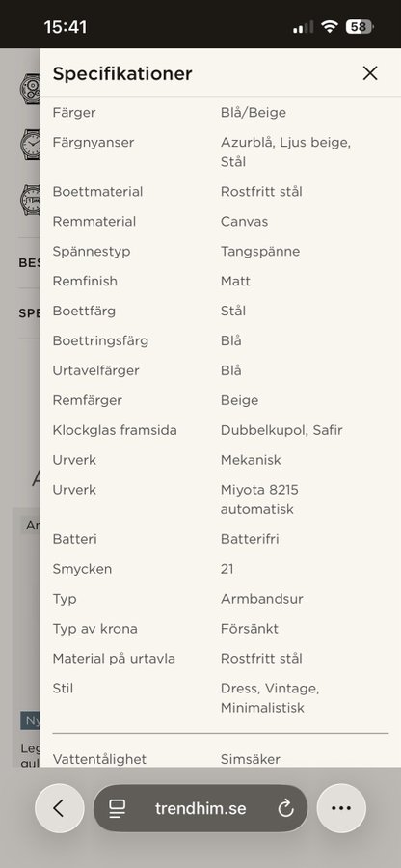Open the three-dot browser menu
401x868 pixels.
[341, 808]
